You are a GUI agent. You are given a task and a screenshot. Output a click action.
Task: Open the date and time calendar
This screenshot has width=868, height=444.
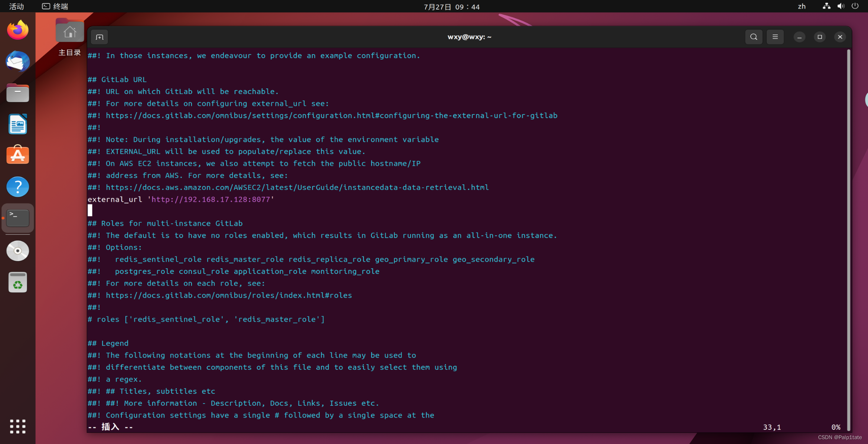pyautogui.click(x=451, y=7)
